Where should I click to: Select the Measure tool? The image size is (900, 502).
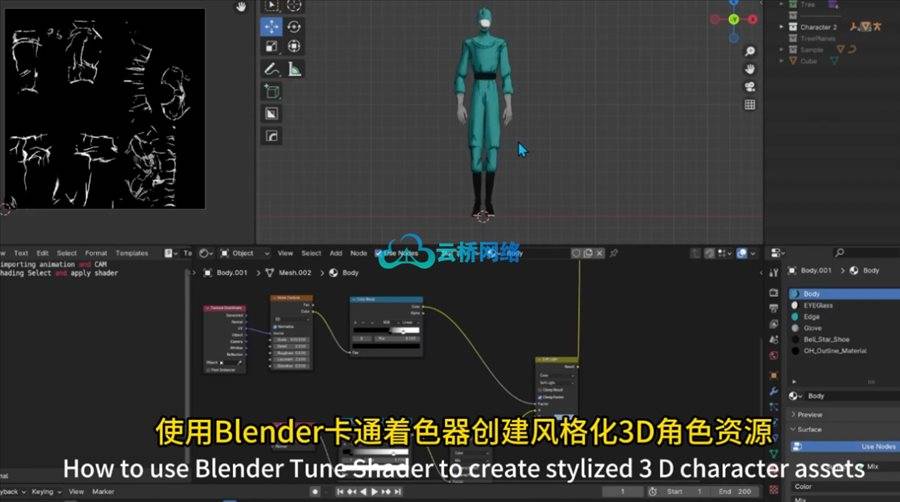(294, 70)
